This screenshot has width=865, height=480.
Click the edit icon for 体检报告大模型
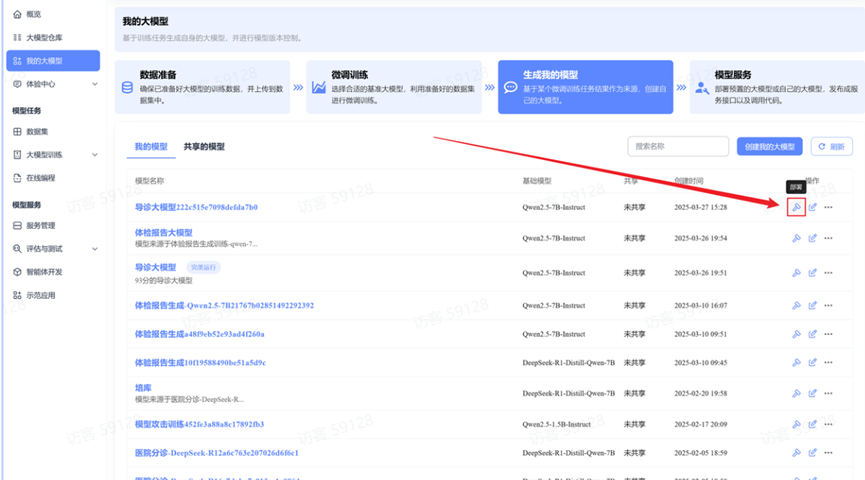click(813, 238)
